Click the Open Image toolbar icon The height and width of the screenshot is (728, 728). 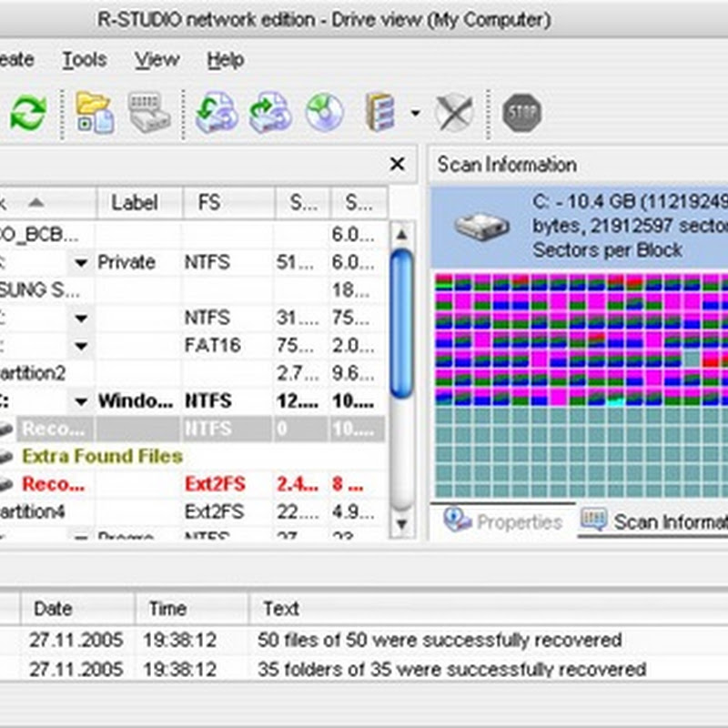(269, 114)
